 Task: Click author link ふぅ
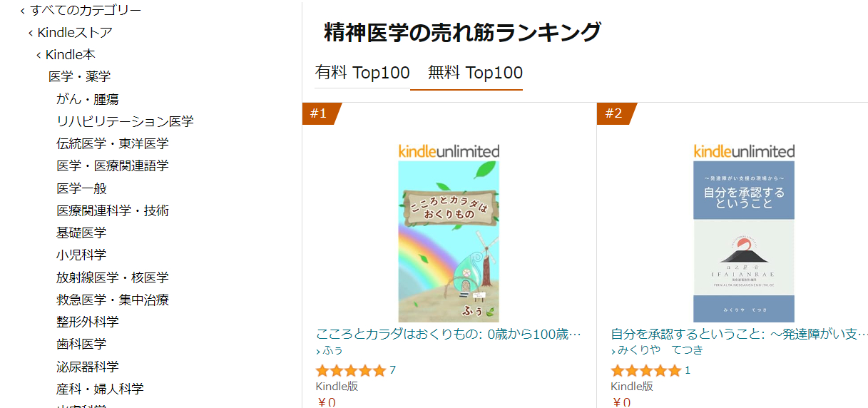(332, 350)
